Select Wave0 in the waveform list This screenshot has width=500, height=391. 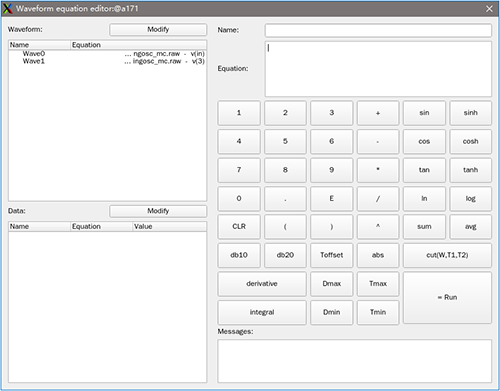pyautogui.click(x=107, y=54)
